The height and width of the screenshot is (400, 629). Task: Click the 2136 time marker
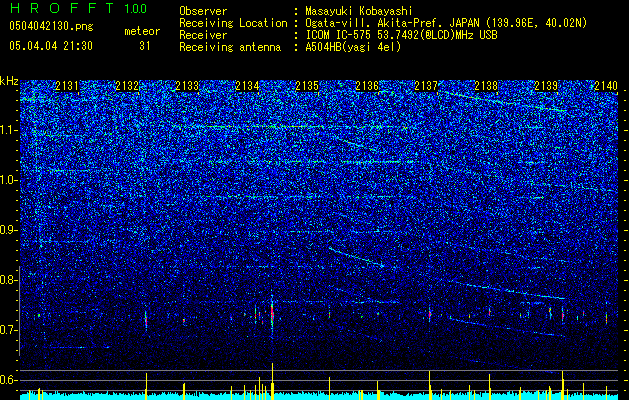click(367, 86)
